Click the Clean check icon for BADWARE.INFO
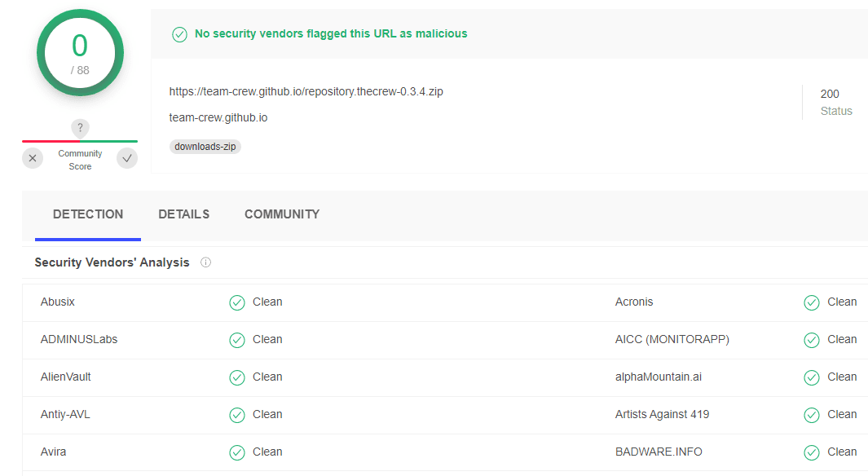The height and width of the screenshot is (476, 868). (812, 452)
